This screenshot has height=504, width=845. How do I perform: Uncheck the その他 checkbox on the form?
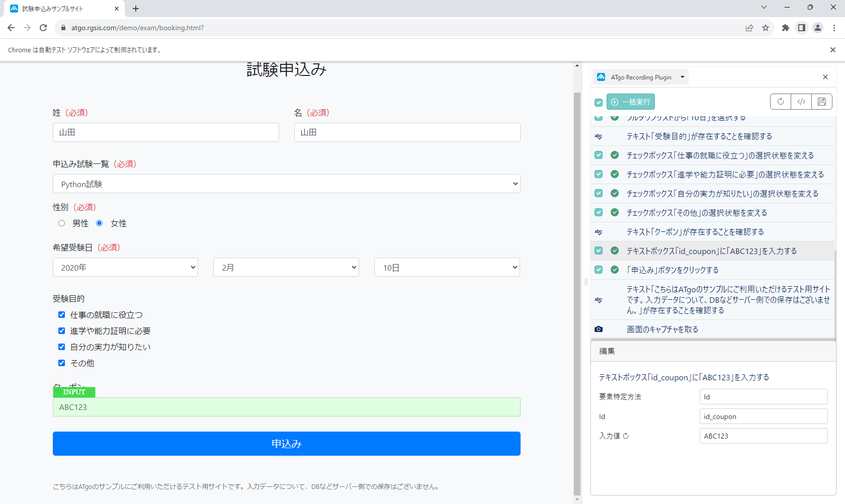[61, 363]
